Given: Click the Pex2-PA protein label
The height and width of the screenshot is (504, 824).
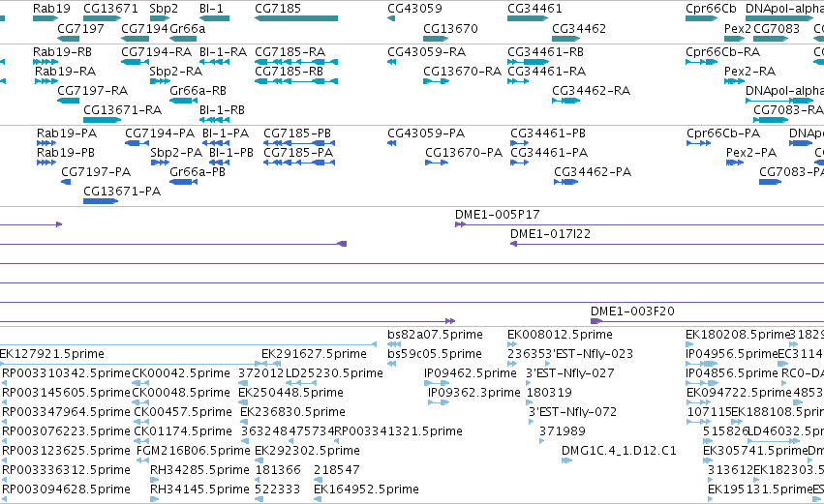Looking at the screenshot, I should (x=751, y=153).
